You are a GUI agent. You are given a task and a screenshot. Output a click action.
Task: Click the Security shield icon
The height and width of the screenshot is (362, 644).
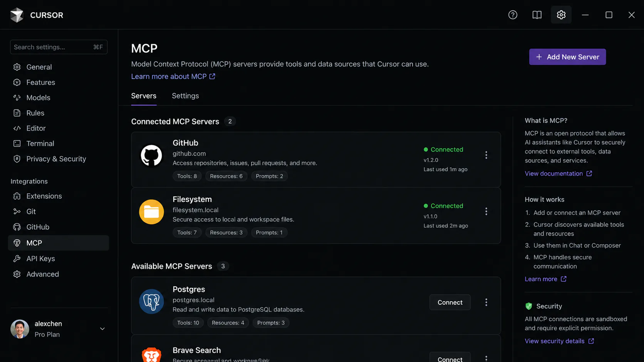coord(529,306)
